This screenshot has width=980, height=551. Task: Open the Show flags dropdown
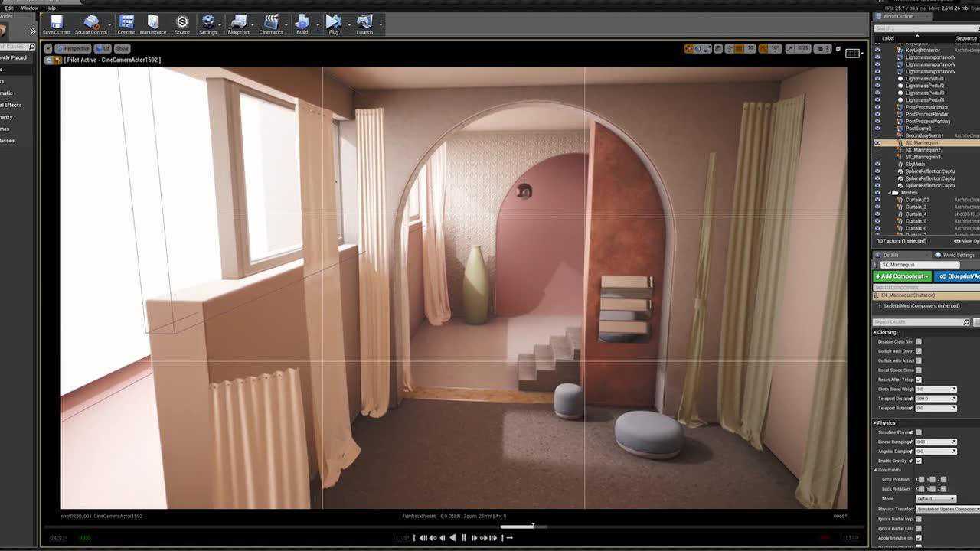(122, 48)
